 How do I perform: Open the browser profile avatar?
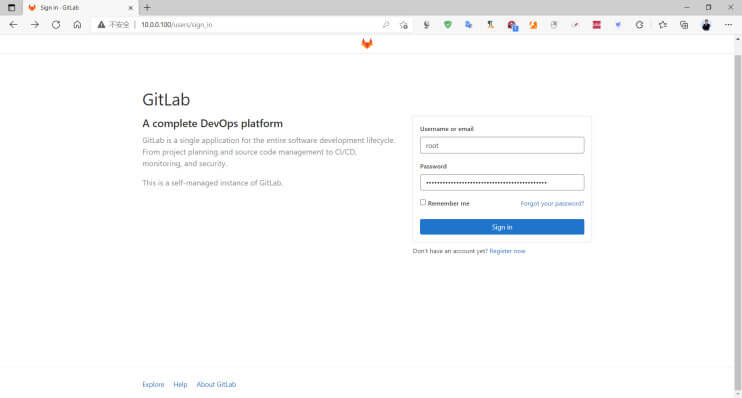click(x=706, y=25)
